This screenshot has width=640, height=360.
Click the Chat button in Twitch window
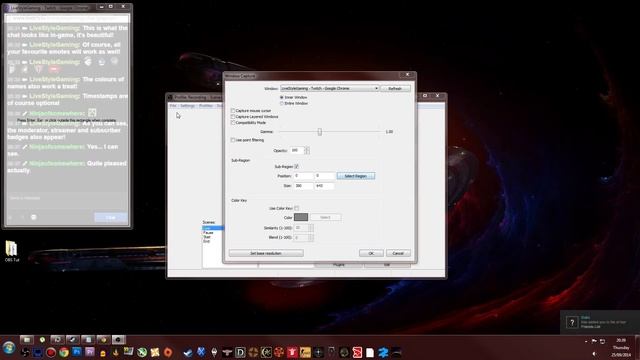coord(111,218)
